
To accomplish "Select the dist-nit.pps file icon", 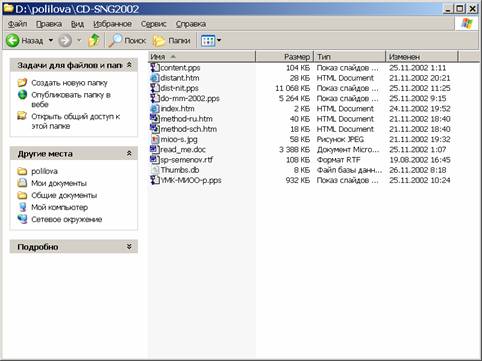I will pyautogui.click(x=155, y=88).
